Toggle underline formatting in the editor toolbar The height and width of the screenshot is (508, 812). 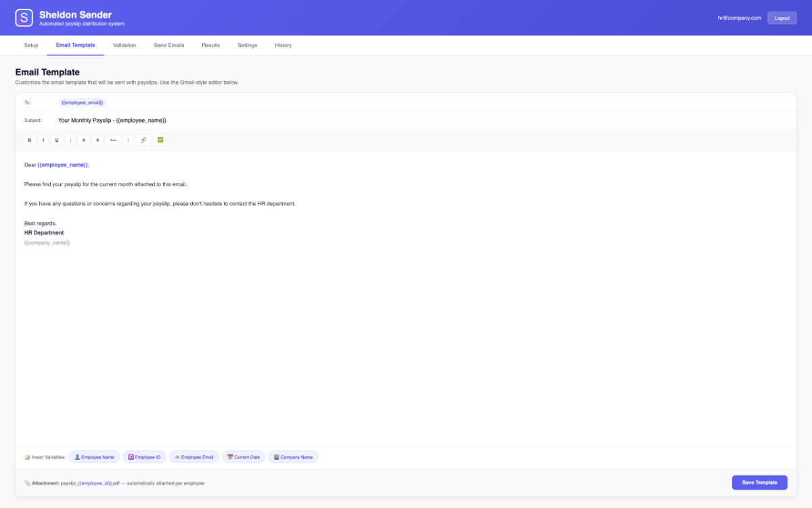point(57,140)
